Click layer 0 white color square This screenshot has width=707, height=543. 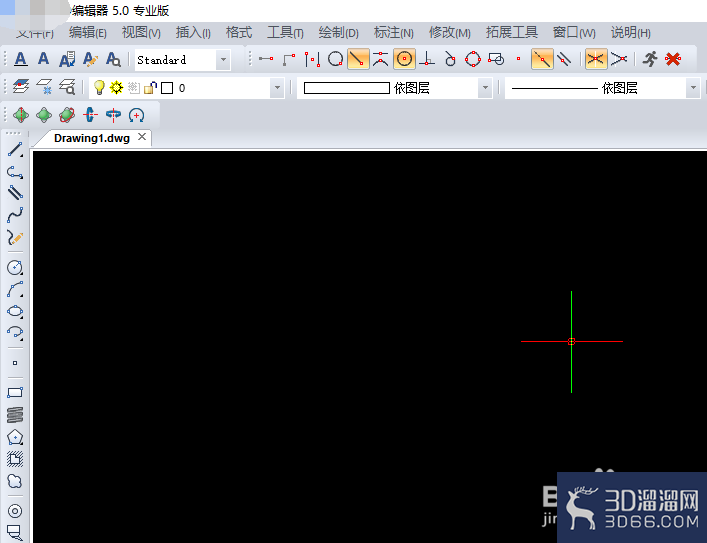(x=167, y=88)
